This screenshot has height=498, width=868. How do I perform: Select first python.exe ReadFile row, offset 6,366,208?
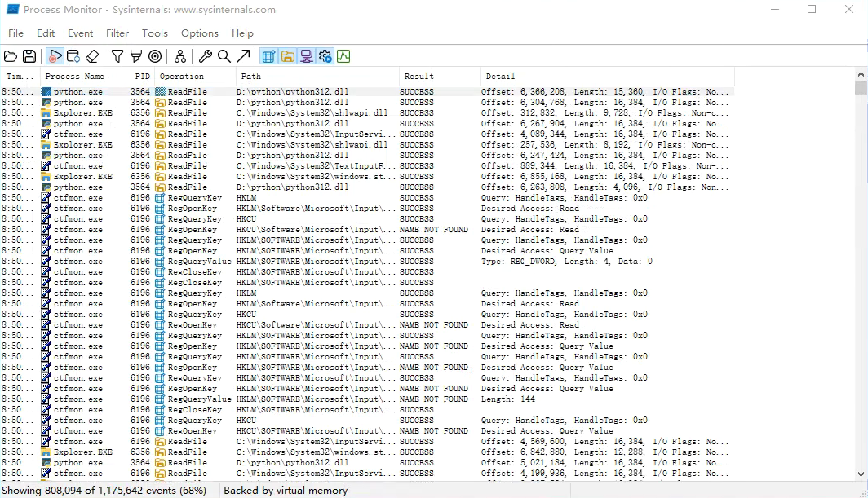[x=368, y=92]
